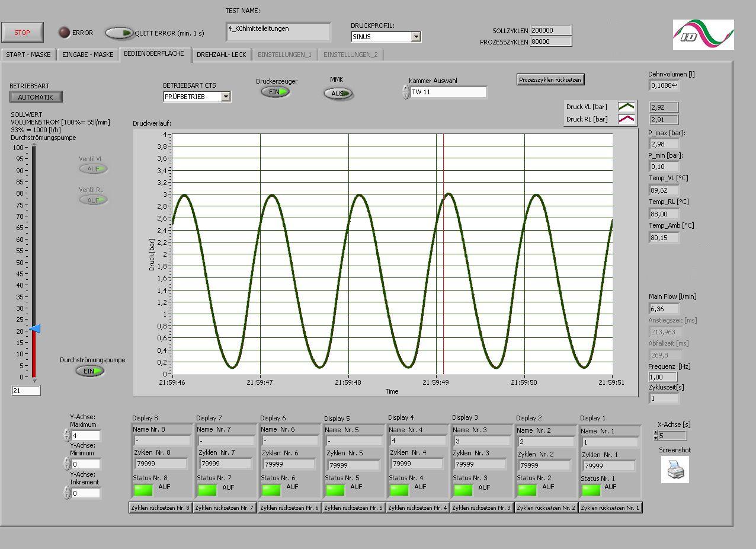The width and height of the screenshot is (756, 549).
Task: Open the BETRIEBSART CTS dropdown PRÜFBETRIEB
Action: coord(197,97)
